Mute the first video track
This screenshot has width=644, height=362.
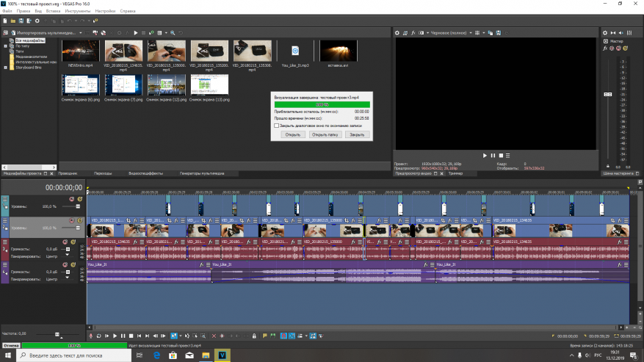click(x=72, y=199)
